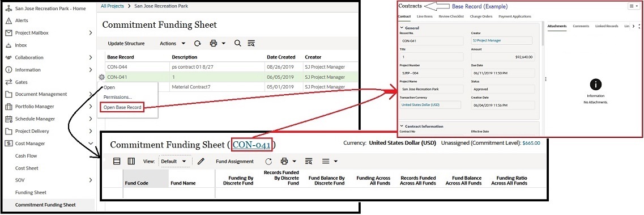The width and height of the screenshot is (644, 215).
Task: Click the $665.00 unassigned amount link
Action: tap(531, 144)
